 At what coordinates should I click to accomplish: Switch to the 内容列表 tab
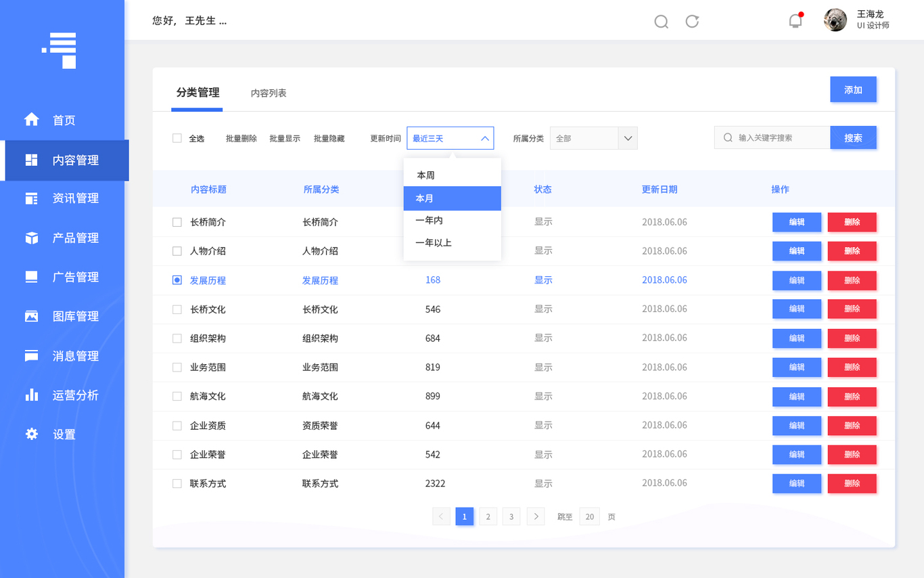[269, 93]
